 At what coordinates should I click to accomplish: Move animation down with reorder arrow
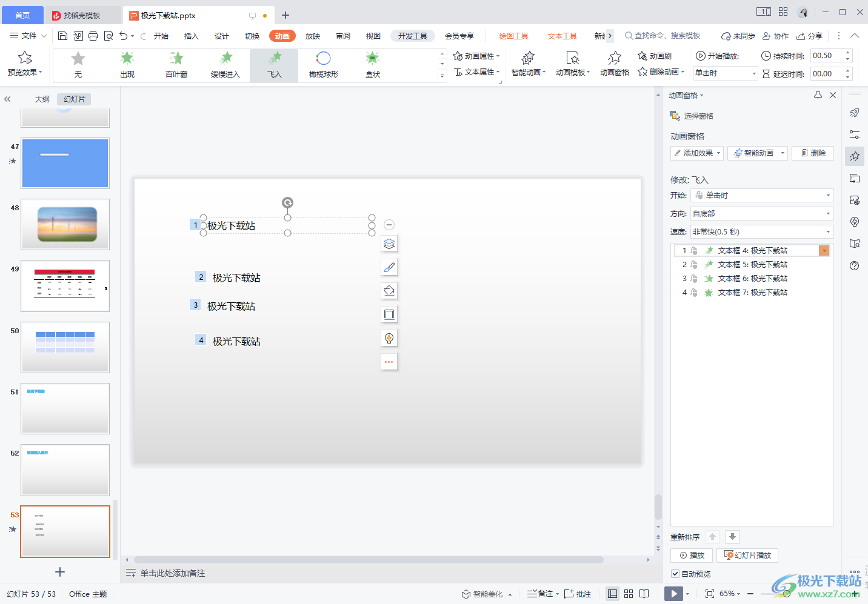(732, 537)
